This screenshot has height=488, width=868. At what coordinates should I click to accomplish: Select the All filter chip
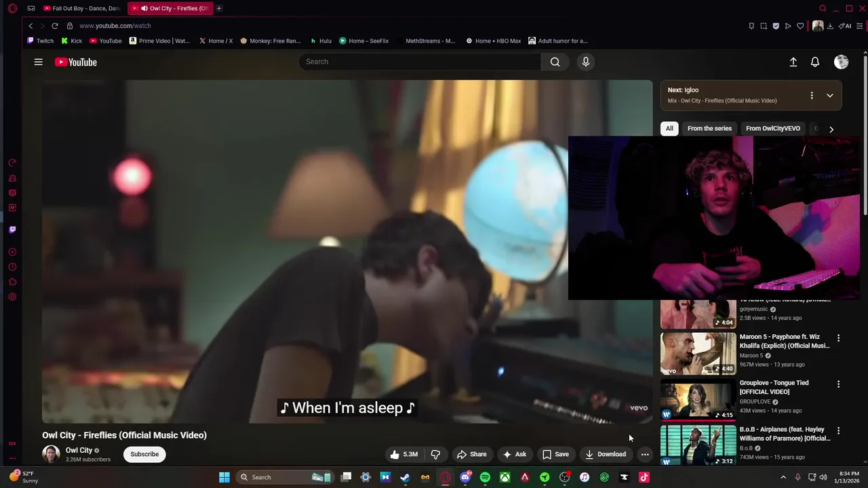669,128
